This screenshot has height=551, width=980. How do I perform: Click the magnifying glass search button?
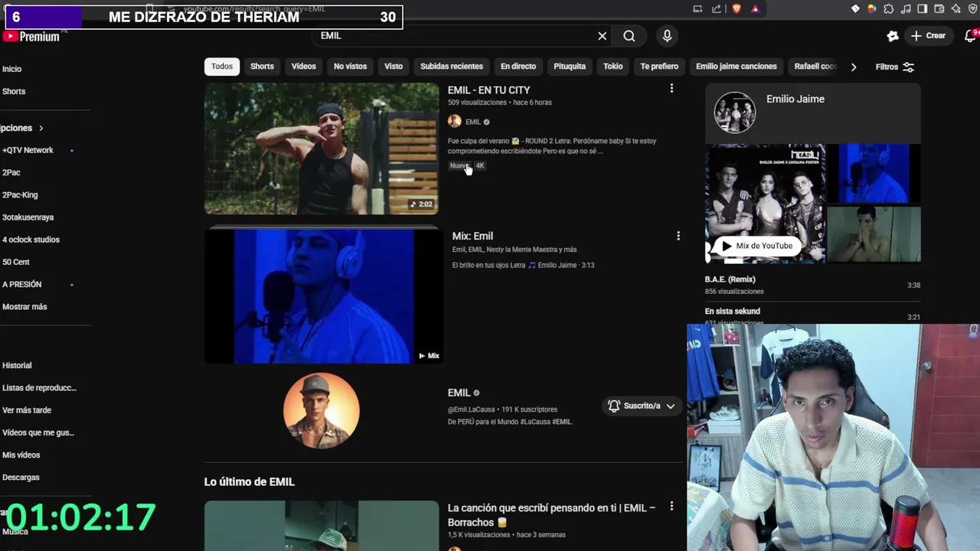[629, 36]
